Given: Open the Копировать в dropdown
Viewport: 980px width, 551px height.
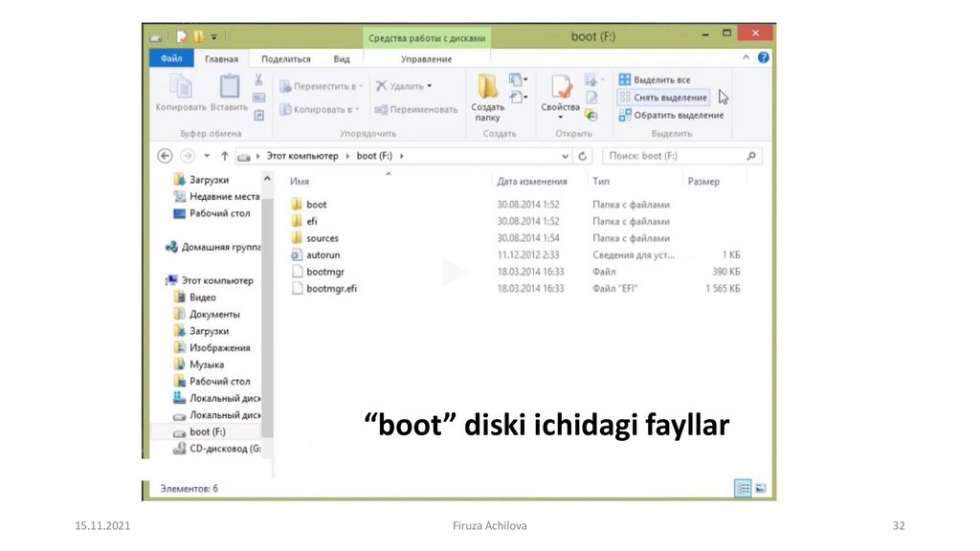Looking at the screenshot, I should point(320,109).
